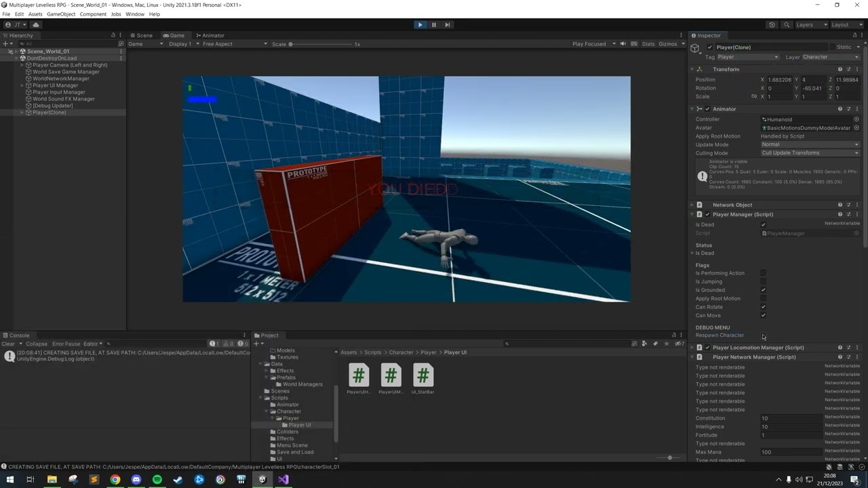Open the Tag dropdown showing Player

coord(747,57)
